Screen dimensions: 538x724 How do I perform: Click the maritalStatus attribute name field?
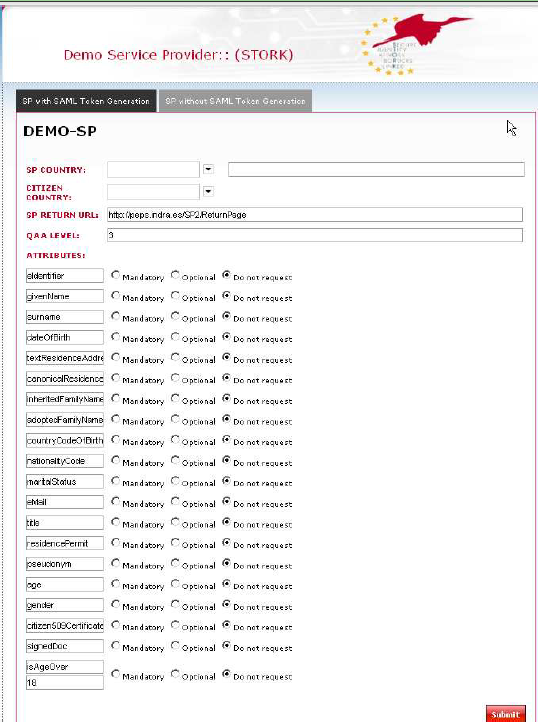pyautogui.click(x=65, y=482)
